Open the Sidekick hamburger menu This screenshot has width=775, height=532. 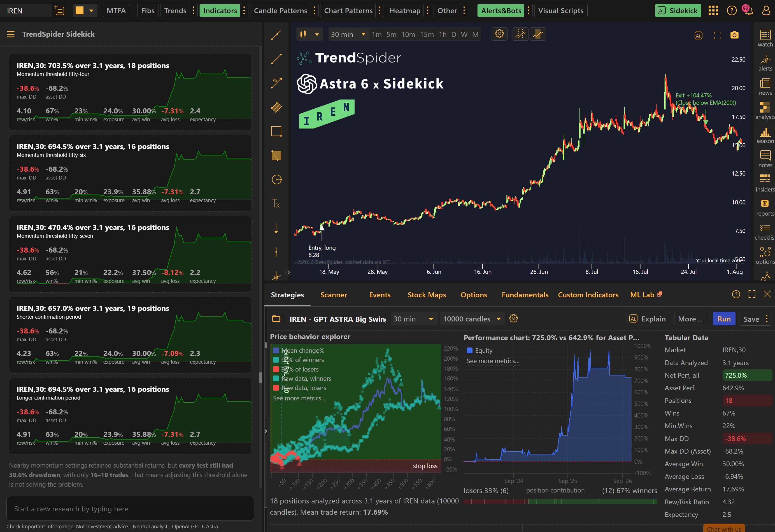[x=11, y=34]
